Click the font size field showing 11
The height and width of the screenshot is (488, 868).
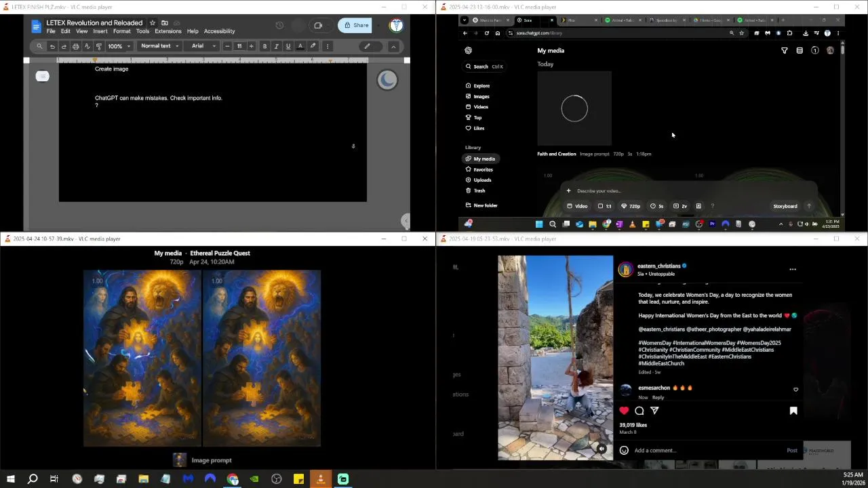[239, 46]
